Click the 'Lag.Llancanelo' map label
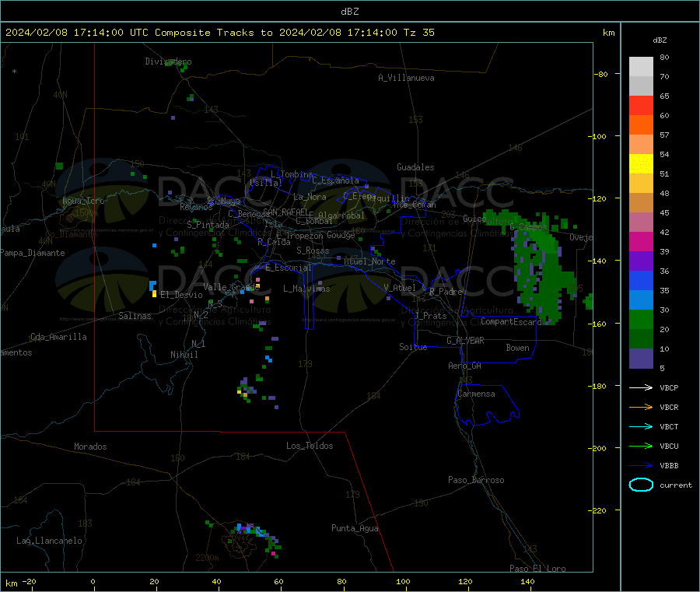The width and height of the screenshot is (700, 592). pos(49,541)
